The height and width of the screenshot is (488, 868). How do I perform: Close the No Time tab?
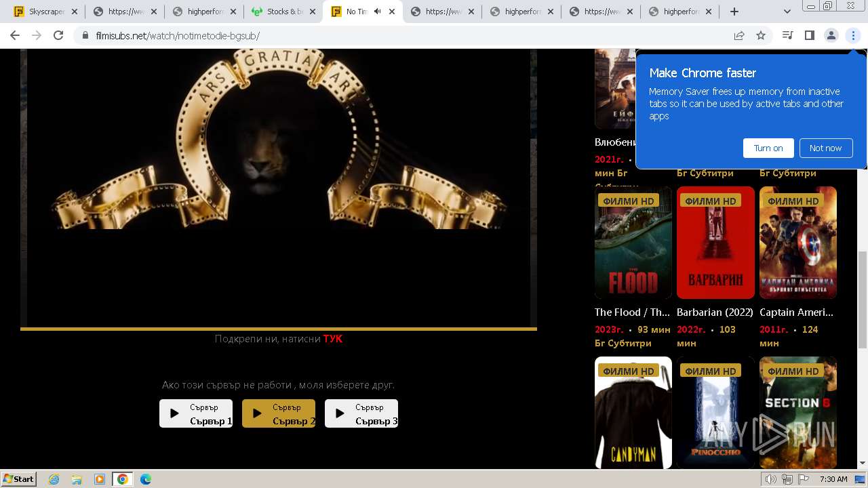pos(392,12)
